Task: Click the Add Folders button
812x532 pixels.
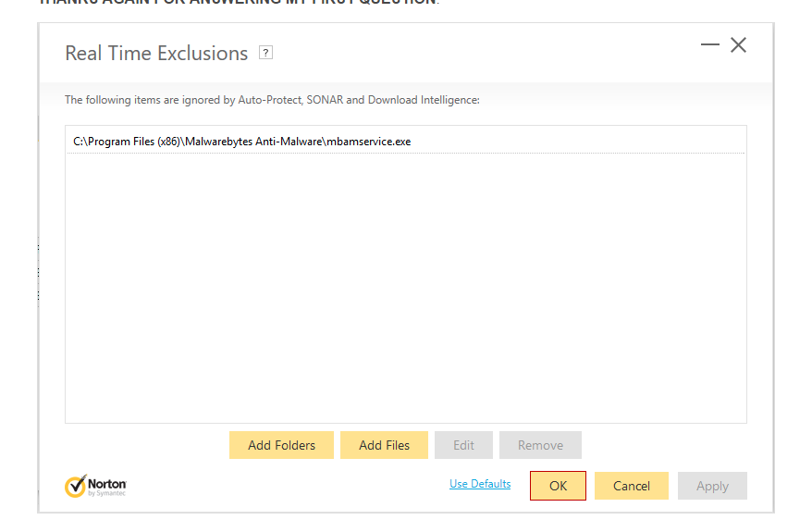Action: coord(282,445)
